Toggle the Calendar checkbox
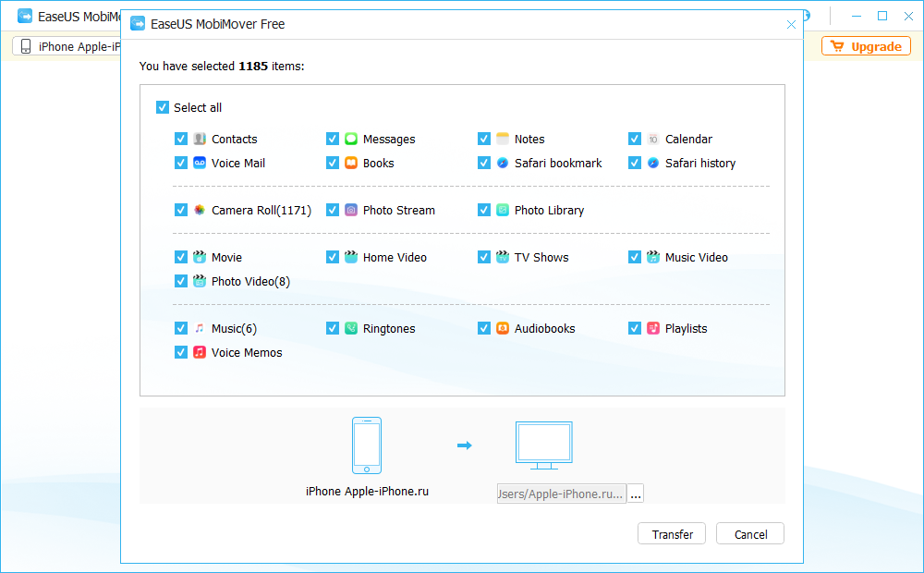This screenshot has height=573, width=924. point(635,140)
